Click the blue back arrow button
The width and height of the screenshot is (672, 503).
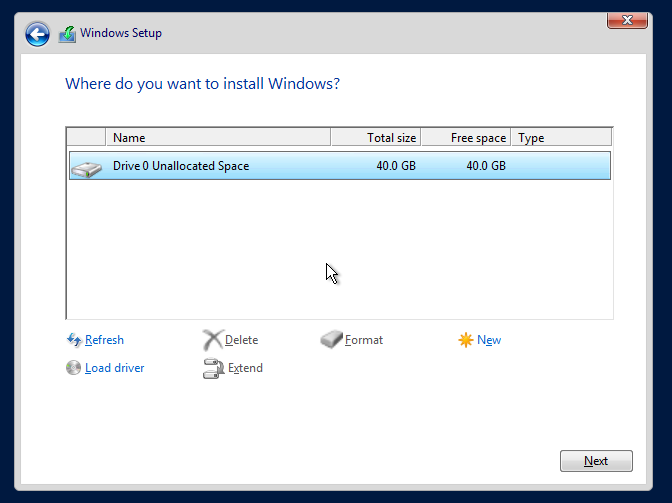[37, 34]
